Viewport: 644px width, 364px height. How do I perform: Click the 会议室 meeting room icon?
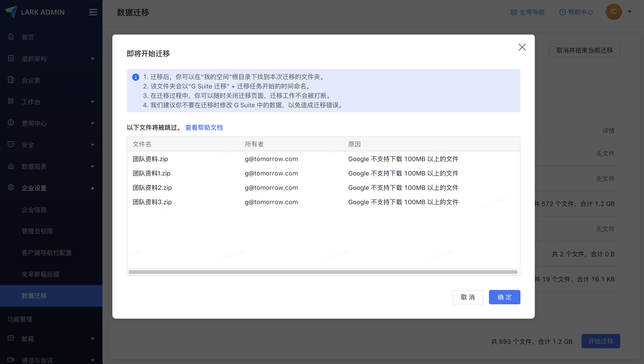[11, 80]
